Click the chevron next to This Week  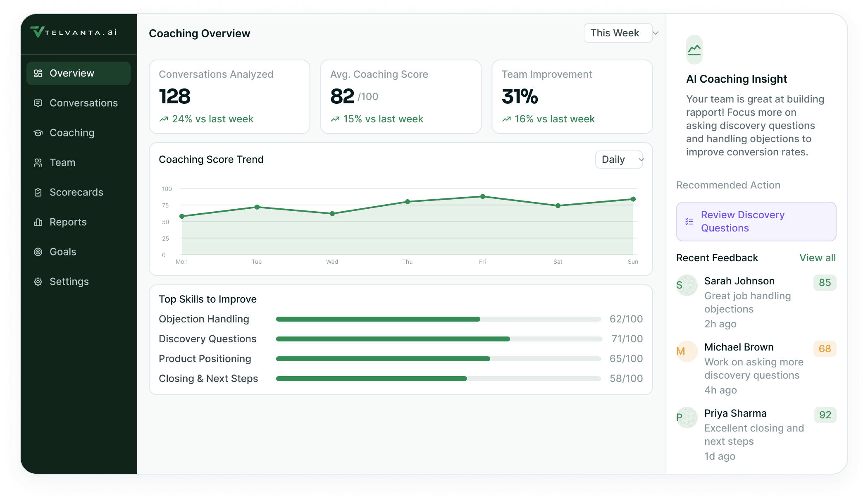pos(656,33)
